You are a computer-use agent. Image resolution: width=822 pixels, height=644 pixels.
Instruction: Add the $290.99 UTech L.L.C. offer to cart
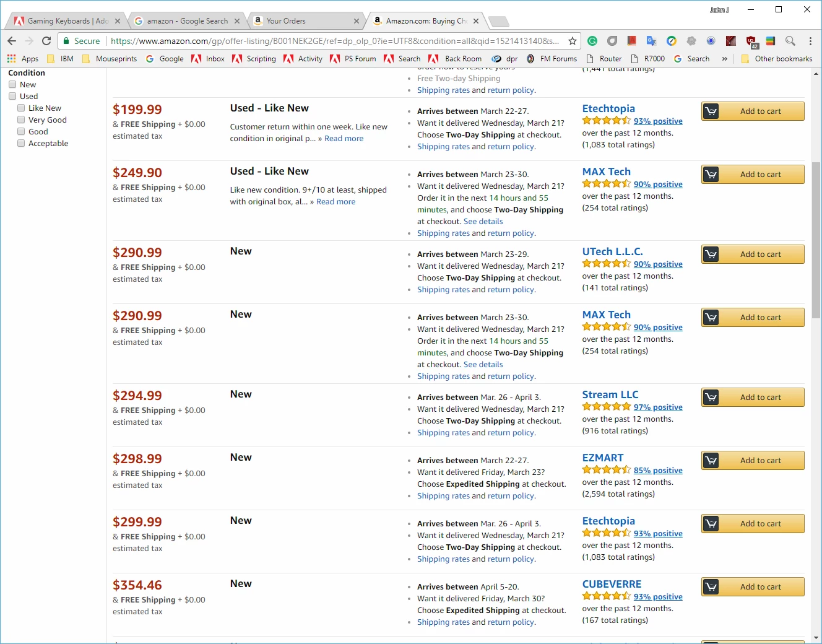pyautogui.click(x=753, y=255)
